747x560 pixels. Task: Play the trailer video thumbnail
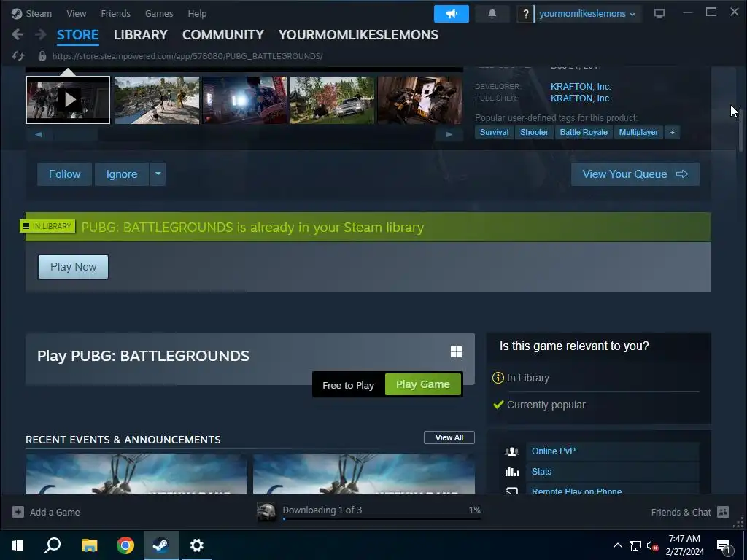point(68,99)
